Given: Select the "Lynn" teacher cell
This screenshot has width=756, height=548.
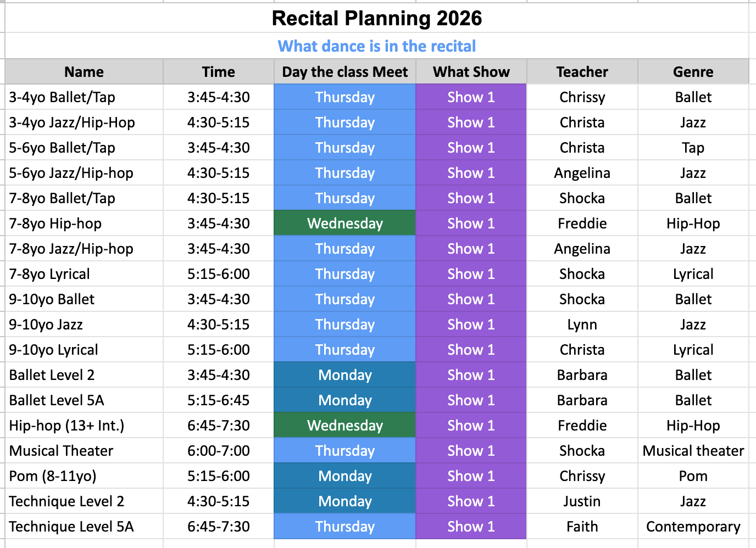Looking at the screenshot, I should [x=582, y=325].
